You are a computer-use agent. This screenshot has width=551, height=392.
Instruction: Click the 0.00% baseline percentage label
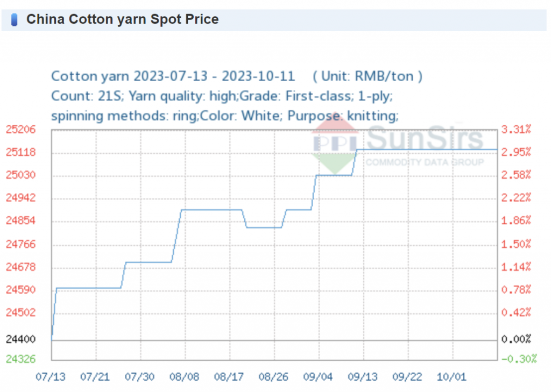click(x=517, y=339)
